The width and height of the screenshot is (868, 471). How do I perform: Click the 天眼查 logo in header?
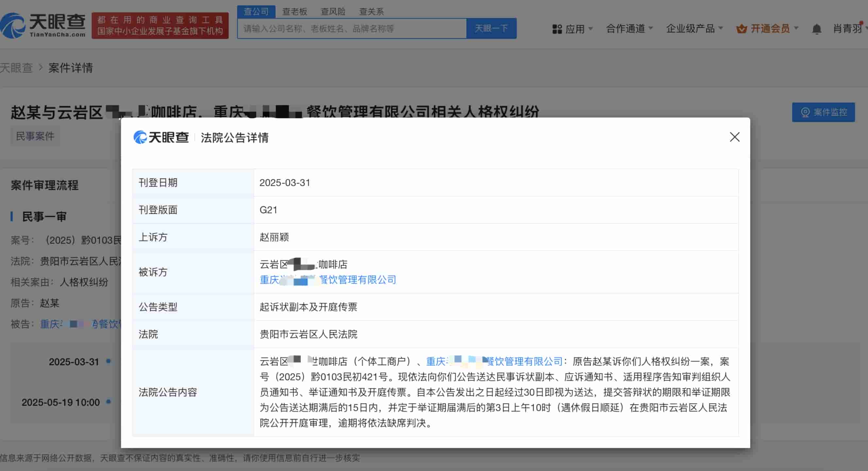tap(43, 25)
